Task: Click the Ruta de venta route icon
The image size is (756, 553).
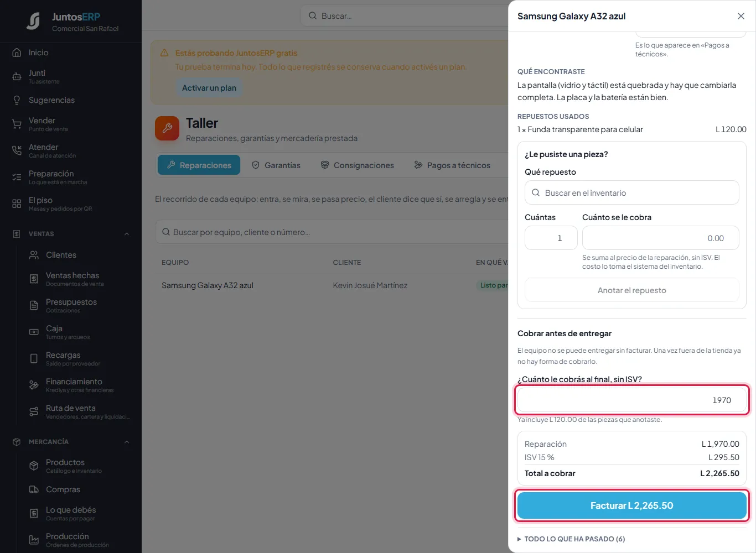Action: pyautogui.click(x=34, y=412)
